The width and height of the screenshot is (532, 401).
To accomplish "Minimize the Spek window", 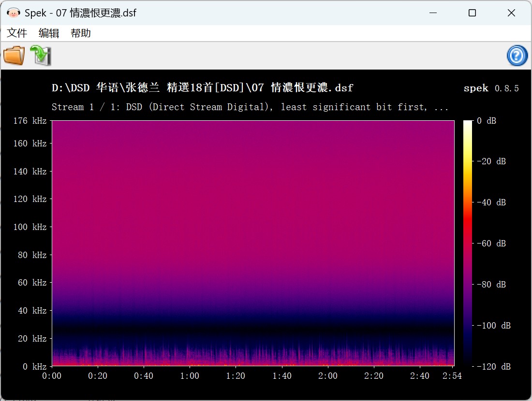I will [433, 13].
